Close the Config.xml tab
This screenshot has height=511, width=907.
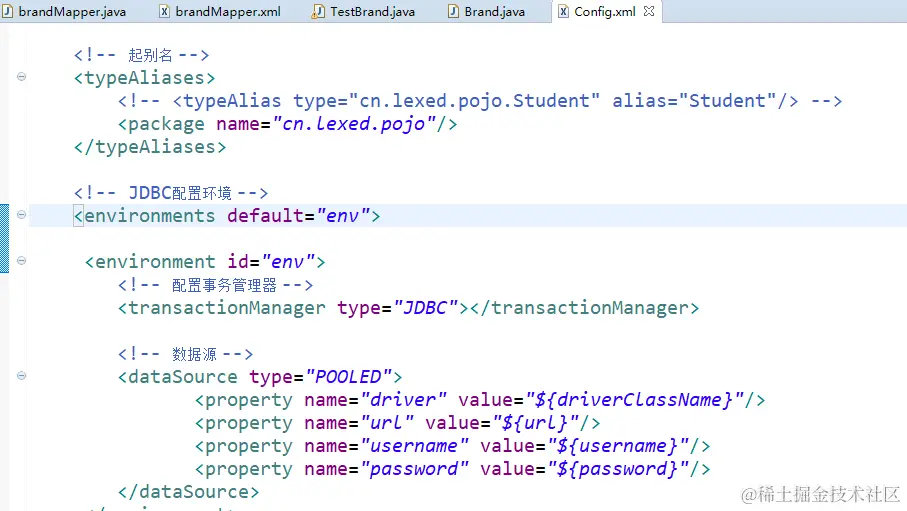coord(649,11)
